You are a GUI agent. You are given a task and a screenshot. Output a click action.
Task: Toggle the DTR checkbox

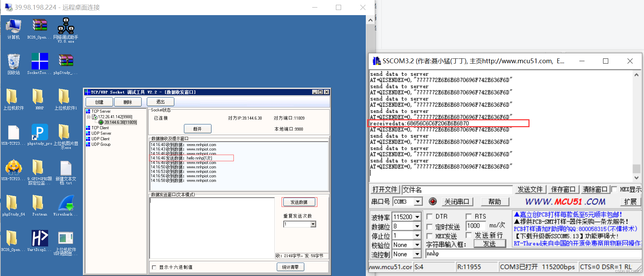click(429, 216)
